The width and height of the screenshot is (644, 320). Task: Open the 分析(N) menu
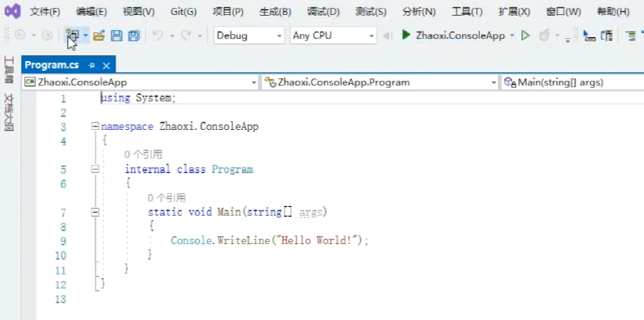click(419, 12)
